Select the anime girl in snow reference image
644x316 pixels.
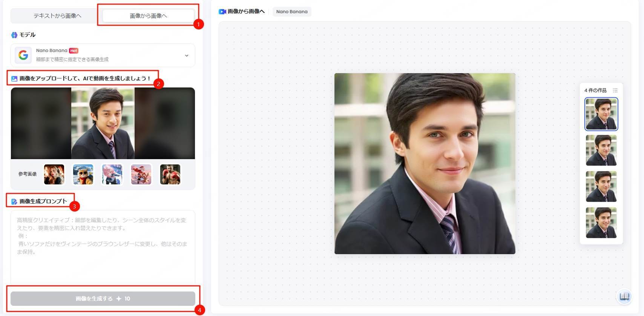pyautogui.click(x=112, y=174)
